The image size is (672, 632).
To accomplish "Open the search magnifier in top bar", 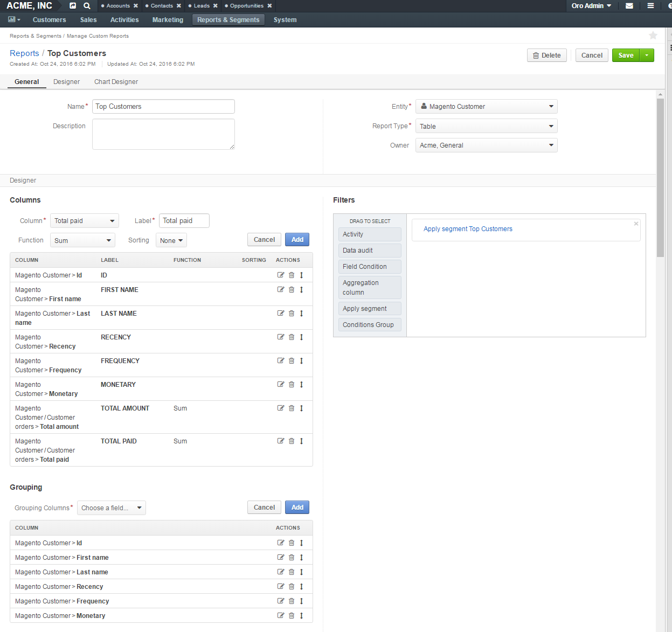I will pyautogui.click(x=87, y=6).
